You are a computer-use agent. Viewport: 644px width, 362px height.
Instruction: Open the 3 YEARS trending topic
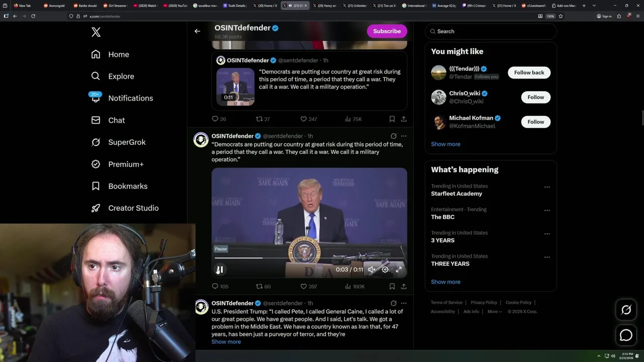(443, 240)
